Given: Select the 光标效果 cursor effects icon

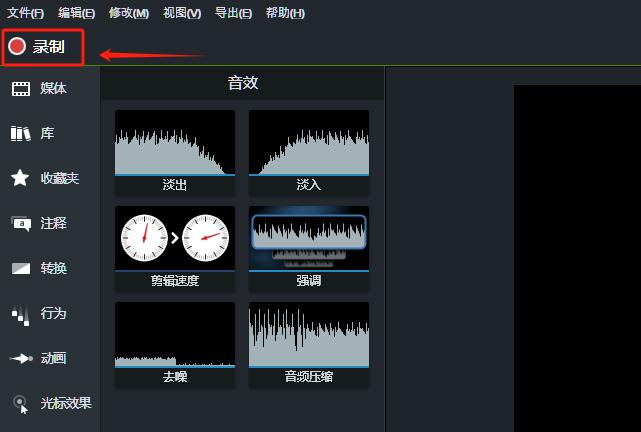Looking at the screenshot, I should pos(21,404).
